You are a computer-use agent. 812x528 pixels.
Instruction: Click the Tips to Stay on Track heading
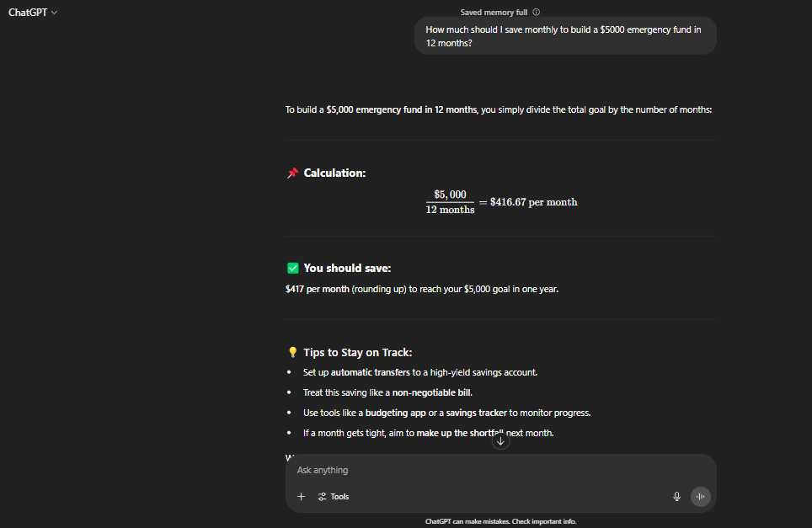357,353
